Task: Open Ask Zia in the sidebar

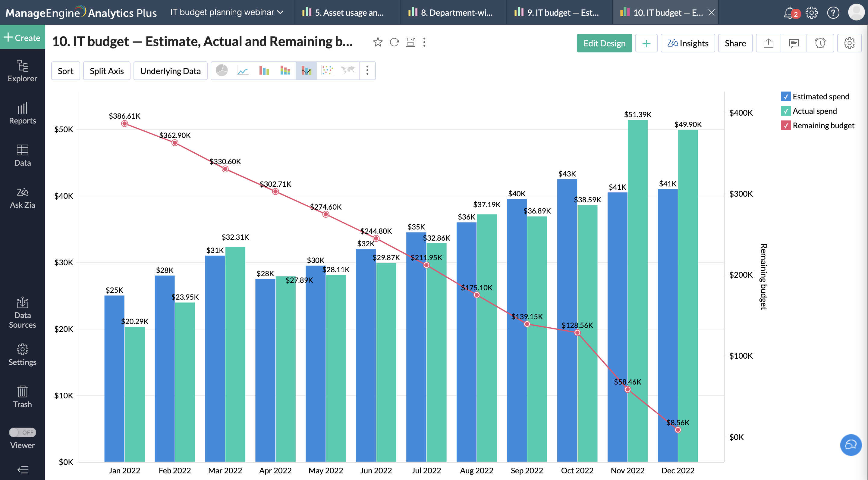Action: pos(23,198)
